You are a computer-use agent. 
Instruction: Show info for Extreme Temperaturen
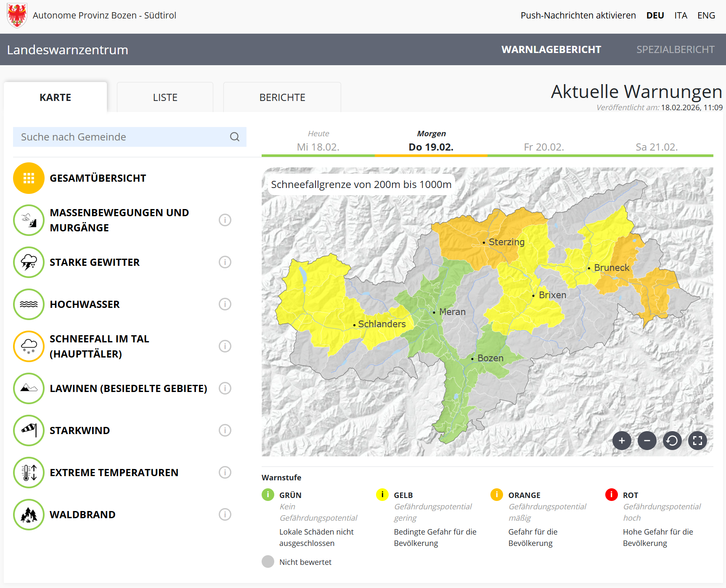tap(225, 473)
